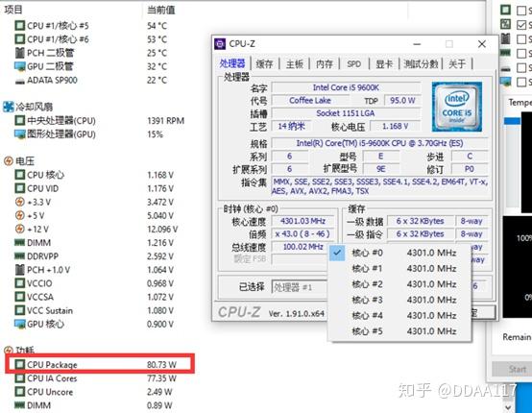Select 核心 #5 in core menu
Screen dimensions: 532x413
[x=399, y=330]
